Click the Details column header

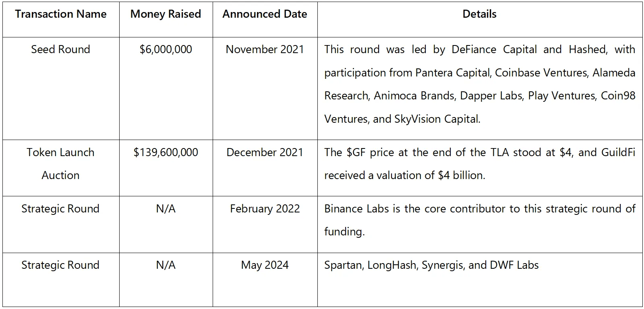(479, 14)
